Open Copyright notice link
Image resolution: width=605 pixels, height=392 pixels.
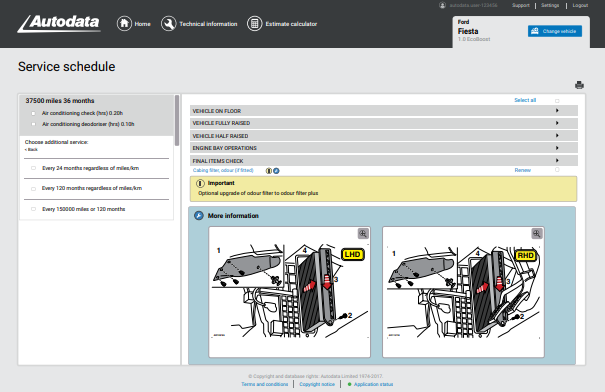317,384
